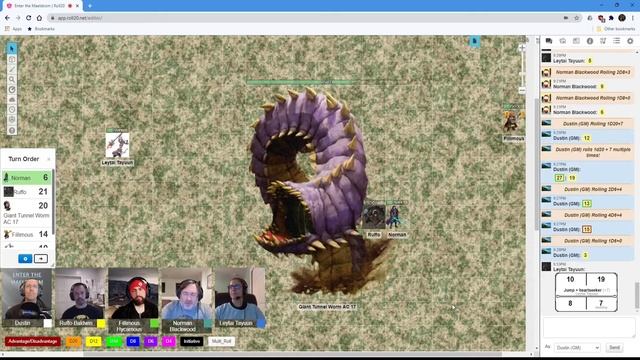Image resolution: width=640 pixels, height=360 pixels.
Task: Choose the Drawing pencil tool
Action: 12,69
